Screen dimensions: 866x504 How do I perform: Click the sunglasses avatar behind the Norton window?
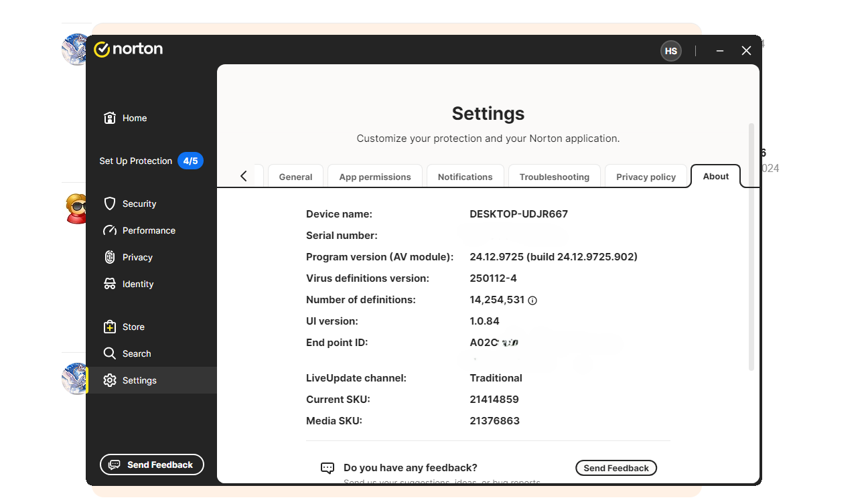point(76,208)
